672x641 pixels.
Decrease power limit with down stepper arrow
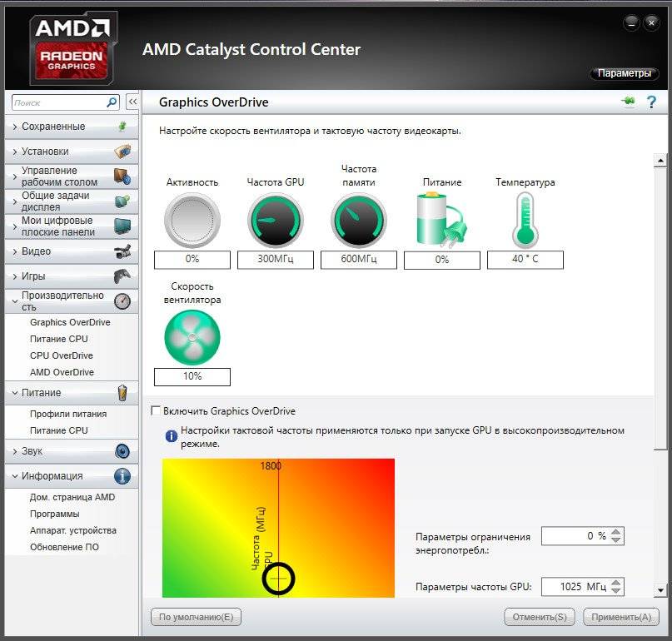point(616,540)
